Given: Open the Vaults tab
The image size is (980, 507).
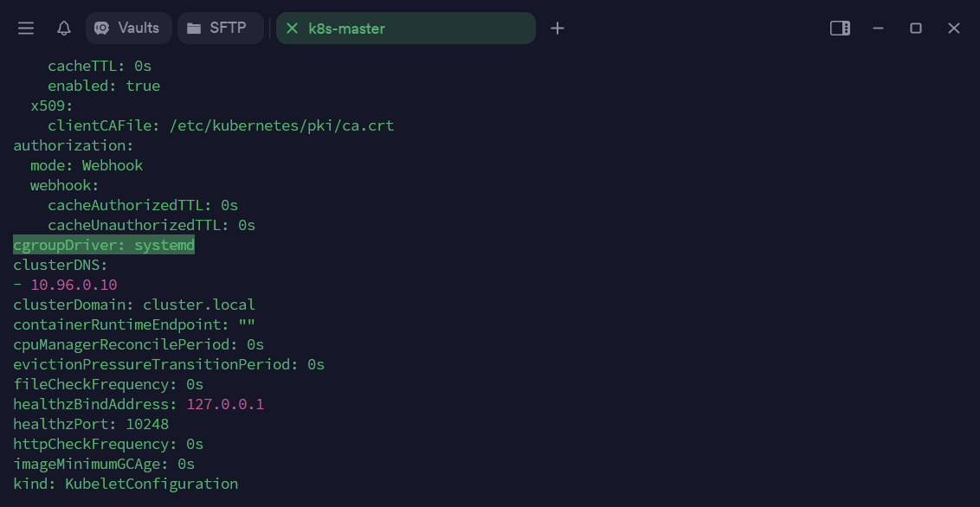Looking at the screenshot, I should pyautogui.click(x=128, y=29).
